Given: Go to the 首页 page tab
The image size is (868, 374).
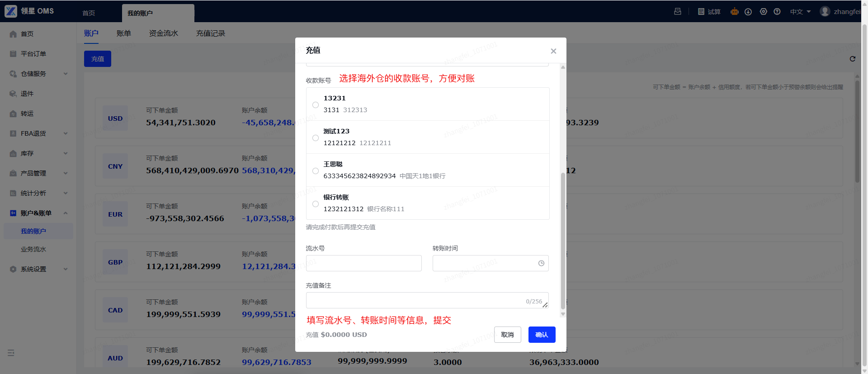Looking at the screenshot, I should (89, 13).
